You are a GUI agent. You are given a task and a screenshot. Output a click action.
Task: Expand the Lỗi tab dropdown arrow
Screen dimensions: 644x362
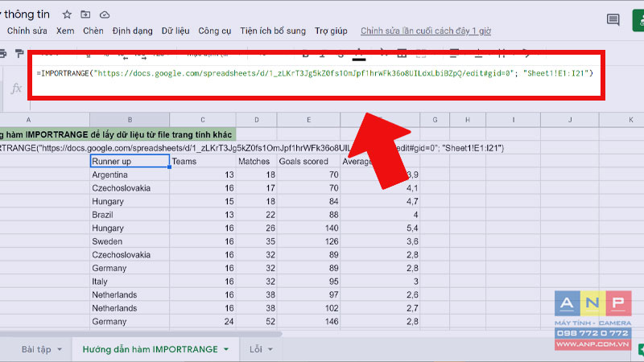pyautogui.click(x=270, y=349)
